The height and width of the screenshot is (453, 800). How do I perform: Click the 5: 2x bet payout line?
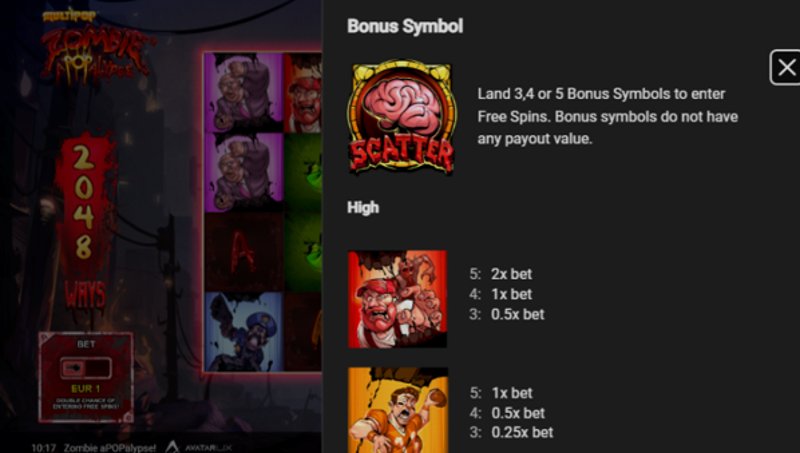501,274
